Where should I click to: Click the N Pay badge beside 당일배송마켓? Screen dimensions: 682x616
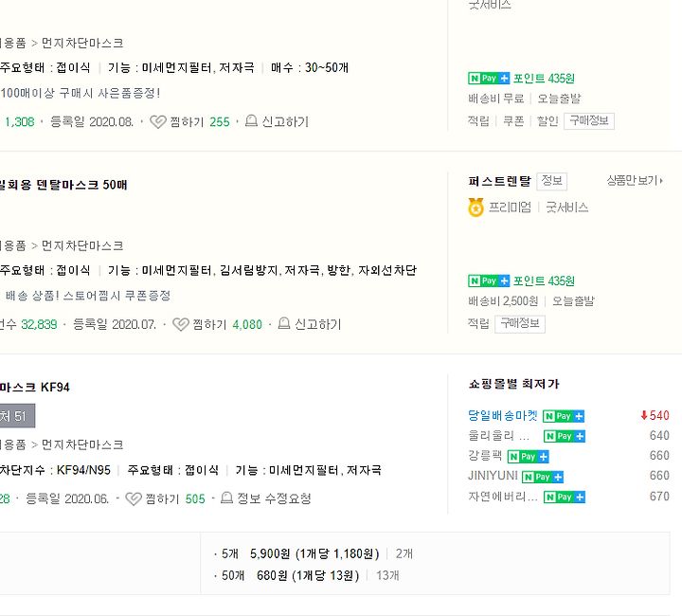click(563, 416)
